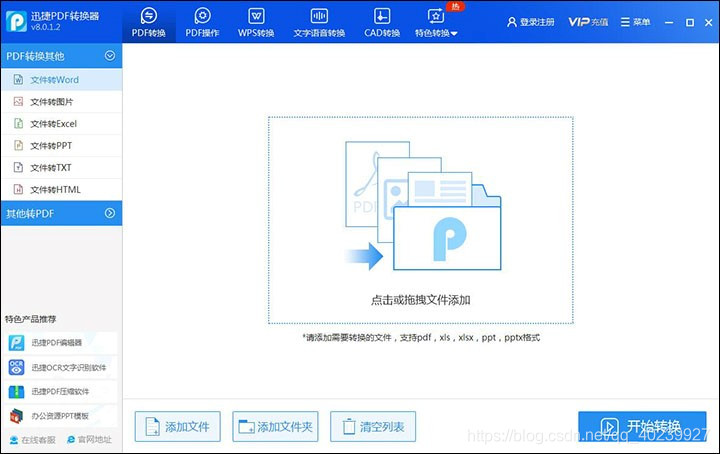Open 办公资源PPT模板 recommended product
Viewport: 720px width, 454px height.
[62, 416]
